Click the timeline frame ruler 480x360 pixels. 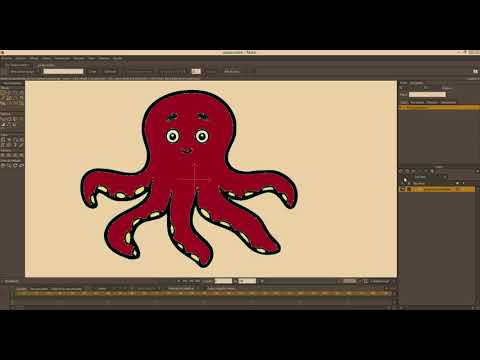pos(203,294)
